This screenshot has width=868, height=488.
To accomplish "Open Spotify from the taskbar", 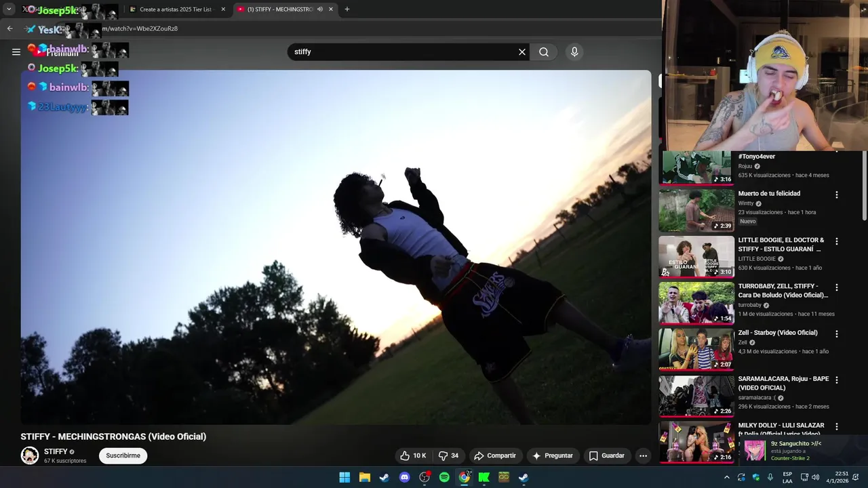I will pos(444,477).
